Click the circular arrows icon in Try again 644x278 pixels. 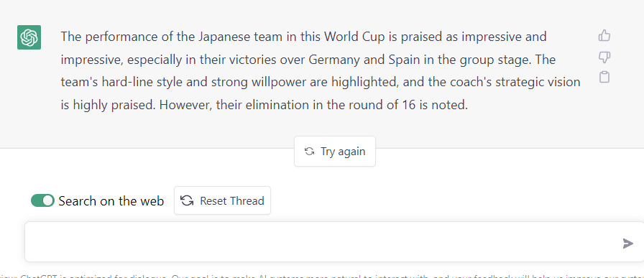pyautogui.click(x=309, y=152)
